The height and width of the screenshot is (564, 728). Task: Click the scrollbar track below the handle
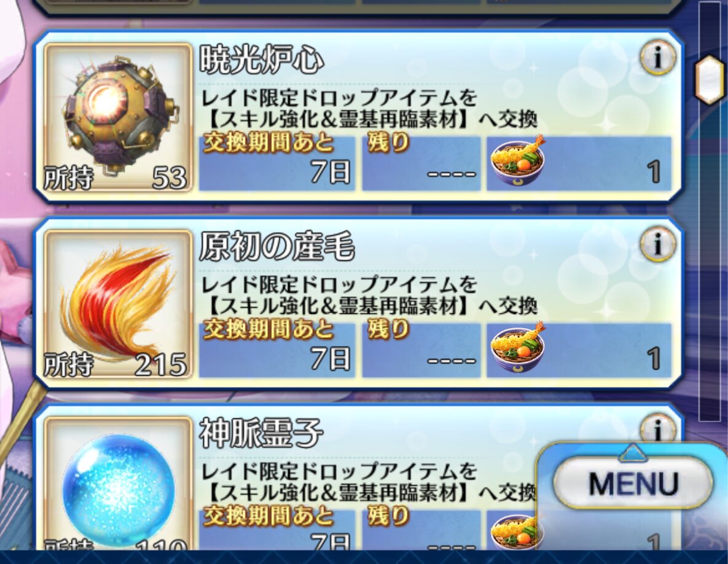710,260
